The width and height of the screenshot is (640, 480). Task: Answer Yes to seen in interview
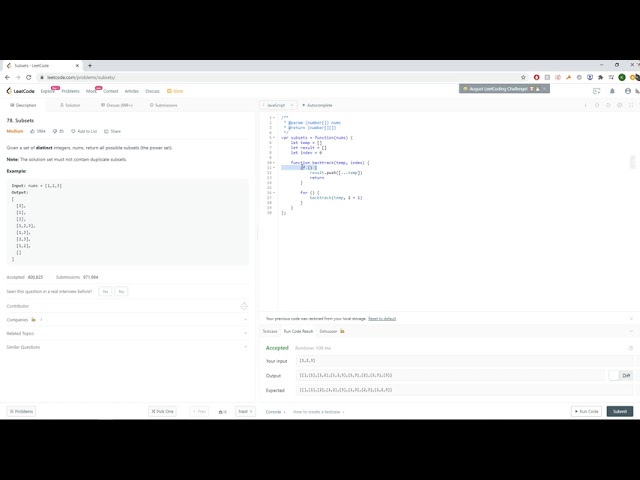coord(105,291)
